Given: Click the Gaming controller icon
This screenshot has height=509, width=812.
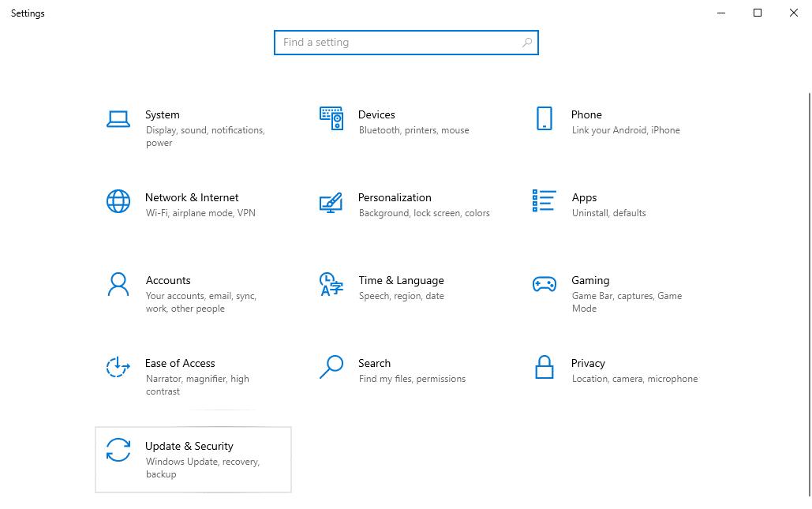Looking at the screenshot, I should click(x=544, y=284).
